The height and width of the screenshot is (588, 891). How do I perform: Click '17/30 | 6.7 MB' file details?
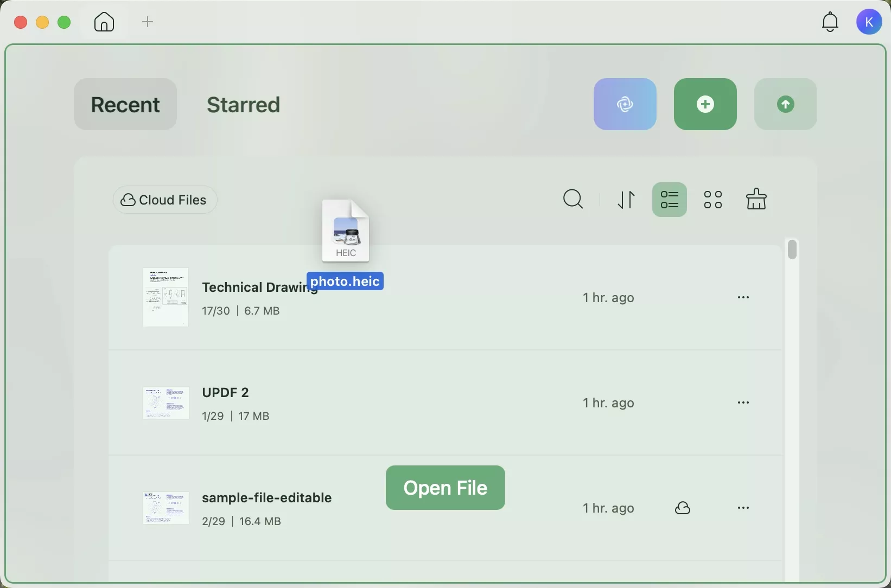(x=241, y=311)
